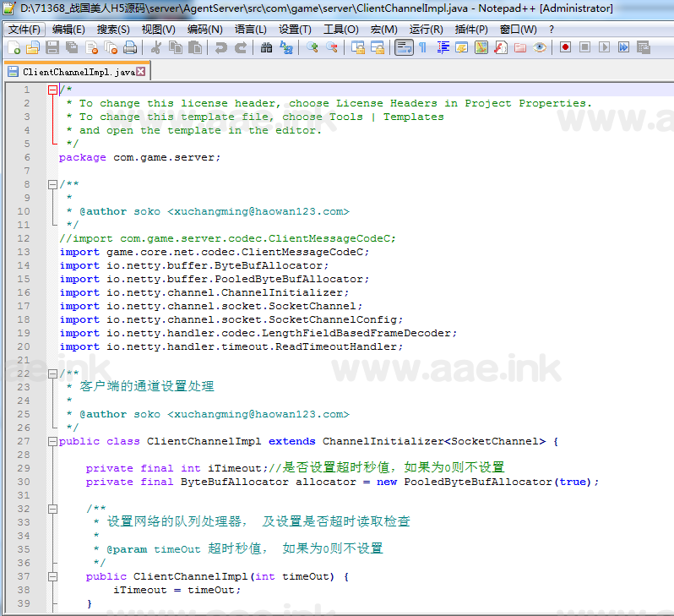Toggle the Word Wrap toolbar button
Image resolution: width=674 pixels, height=616 pixels.
(x=404, y=48)
